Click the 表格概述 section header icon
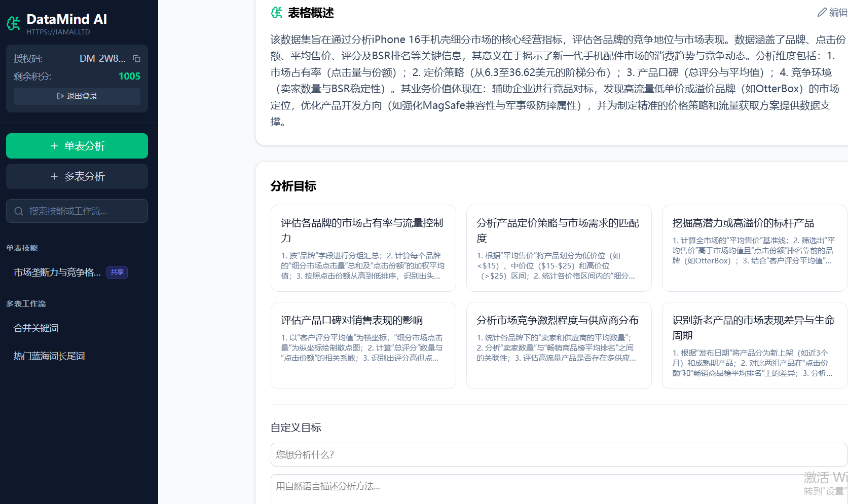 (x=277, y=13)
